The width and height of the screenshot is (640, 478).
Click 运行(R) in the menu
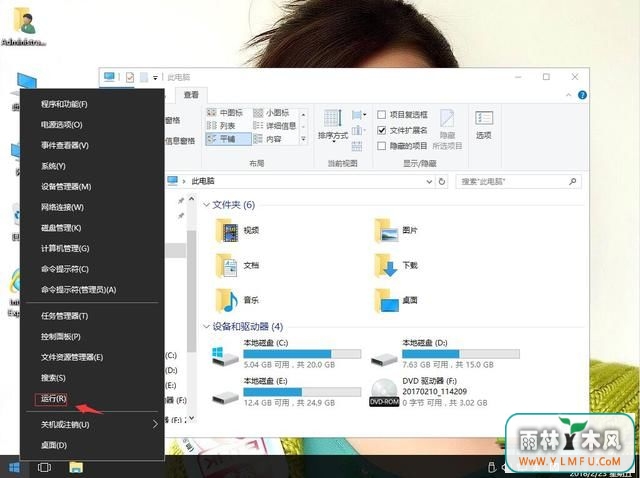[53, 398]
